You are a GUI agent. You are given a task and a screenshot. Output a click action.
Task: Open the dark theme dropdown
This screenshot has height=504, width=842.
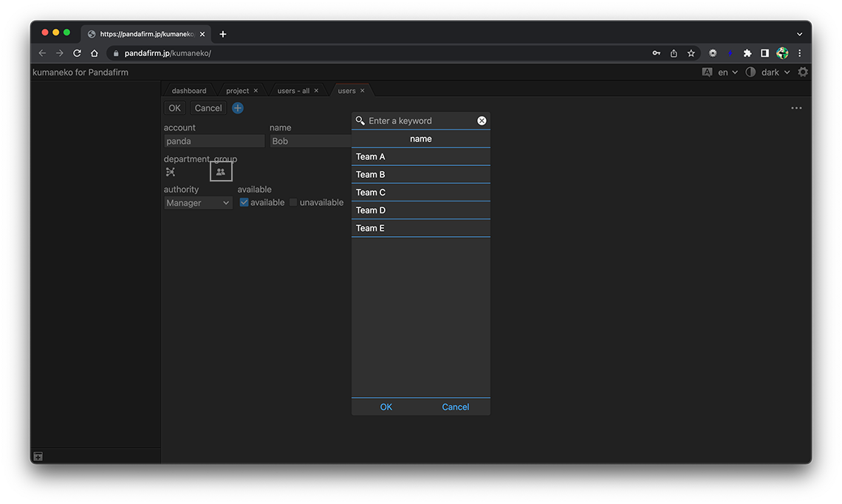click(775, 72)
